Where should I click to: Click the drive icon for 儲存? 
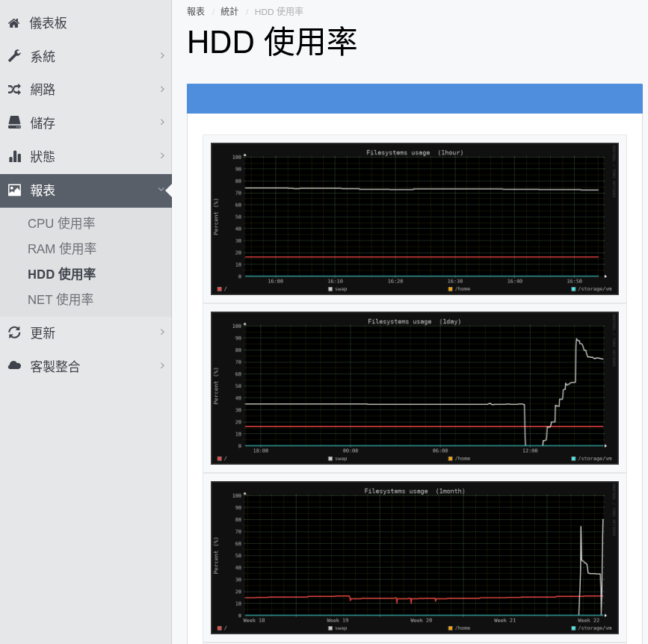pyautogui.click(x=14, y=123)
